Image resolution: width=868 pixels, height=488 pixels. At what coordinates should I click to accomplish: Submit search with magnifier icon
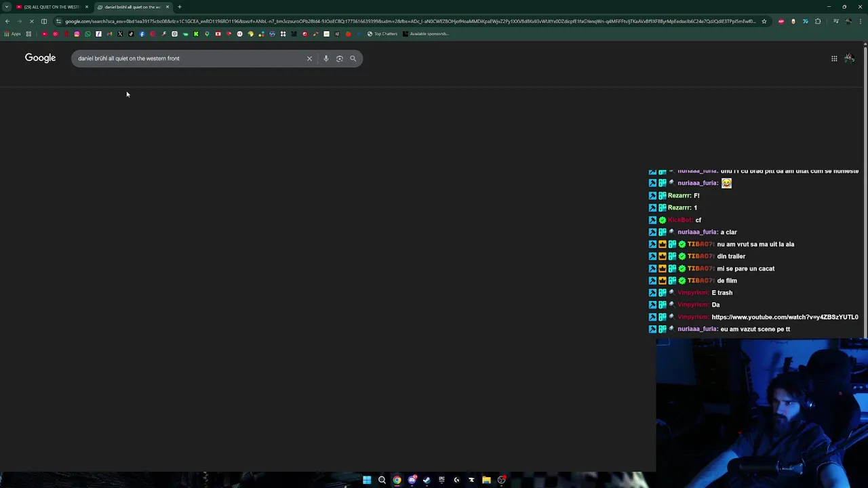tap(353, 58)
